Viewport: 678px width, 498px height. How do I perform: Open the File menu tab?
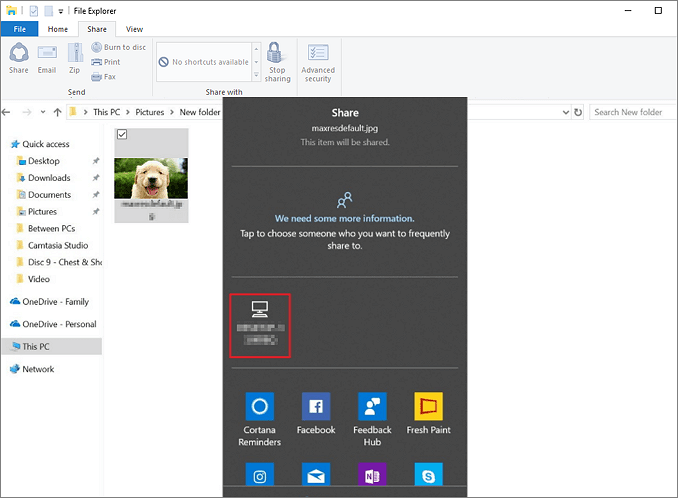tap(19, 30)
